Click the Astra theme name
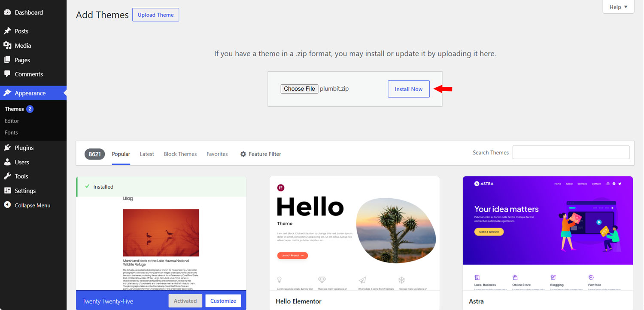This screenshot has height=310, width=644. pos(476,301)
